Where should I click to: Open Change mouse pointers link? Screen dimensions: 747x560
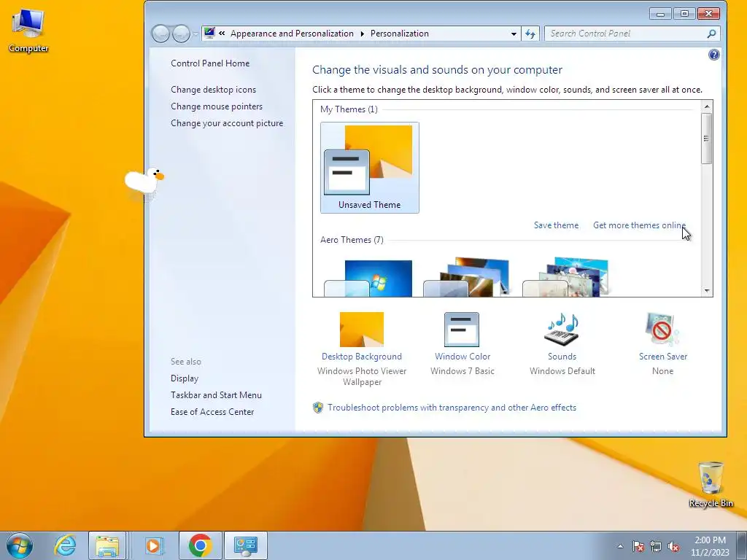[x=217, y=106]
